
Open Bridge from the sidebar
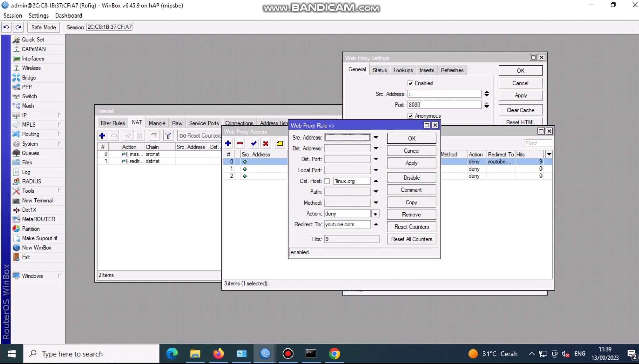pos(29,77)
